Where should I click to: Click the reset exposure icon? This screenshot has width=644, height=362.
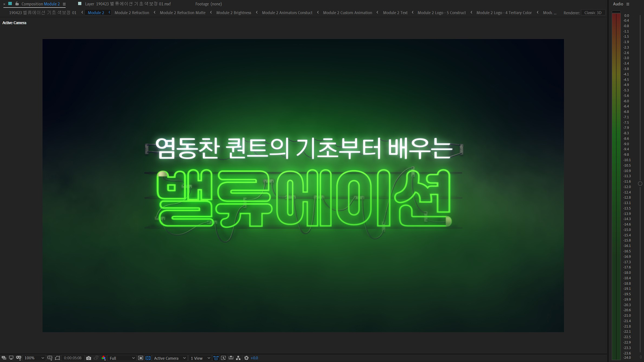tap(246, 358)
